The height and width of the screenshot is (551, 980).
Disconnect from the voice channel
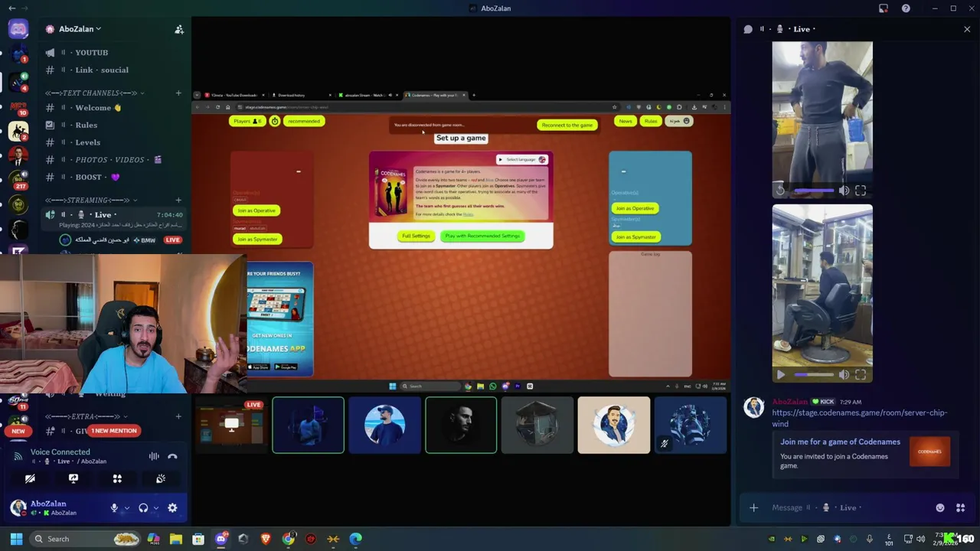[172, 456]
